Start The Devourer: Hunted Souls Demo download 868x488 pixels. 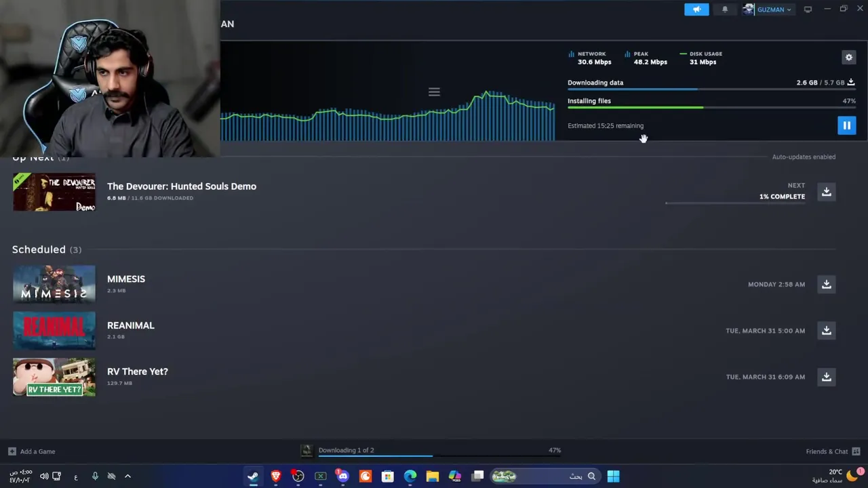[826, 192]
